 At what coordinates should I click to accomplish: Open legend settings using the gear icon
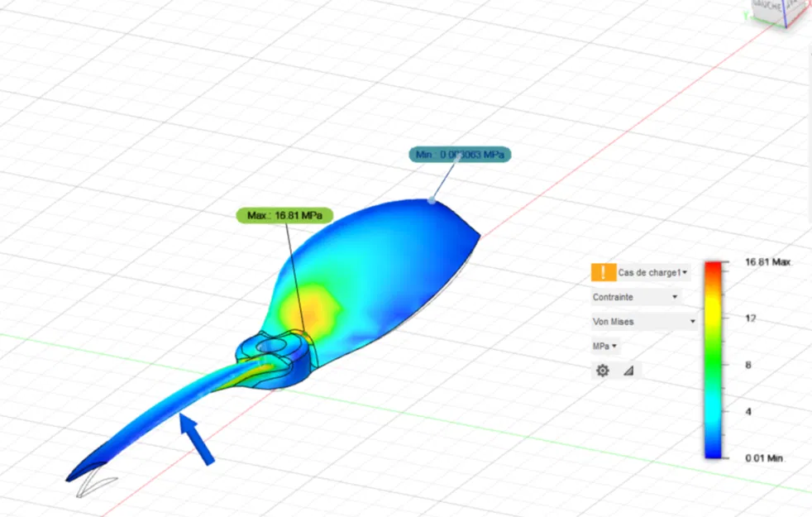click(x=603, y=370)
